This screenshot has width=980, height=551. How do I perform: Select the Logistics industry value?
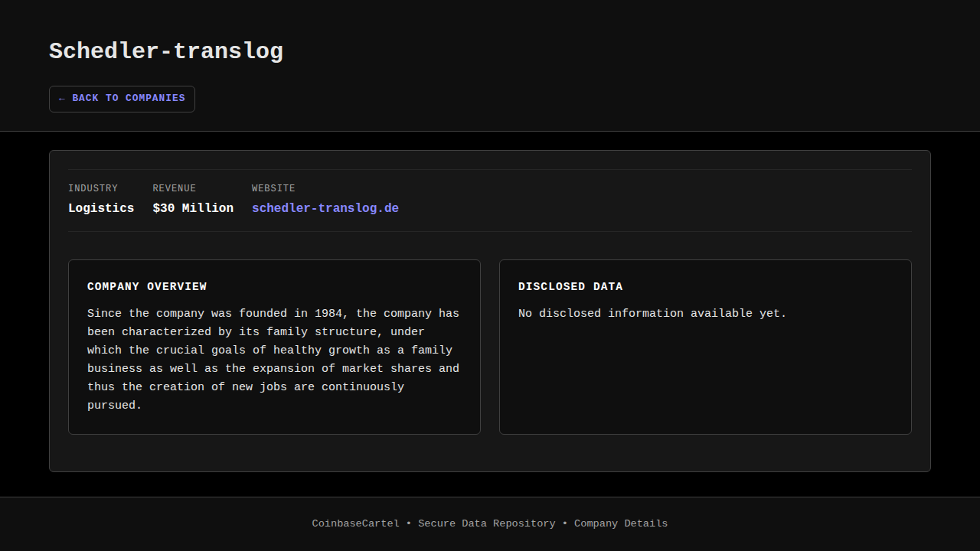point(101,208)
